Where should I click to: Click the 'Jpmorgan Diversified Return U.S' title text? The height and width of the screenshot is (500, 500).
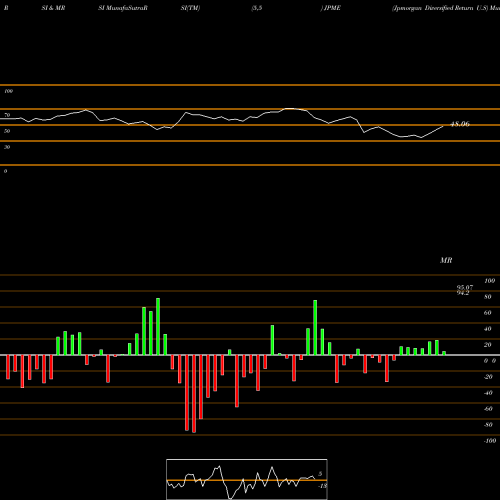(440, 8)
